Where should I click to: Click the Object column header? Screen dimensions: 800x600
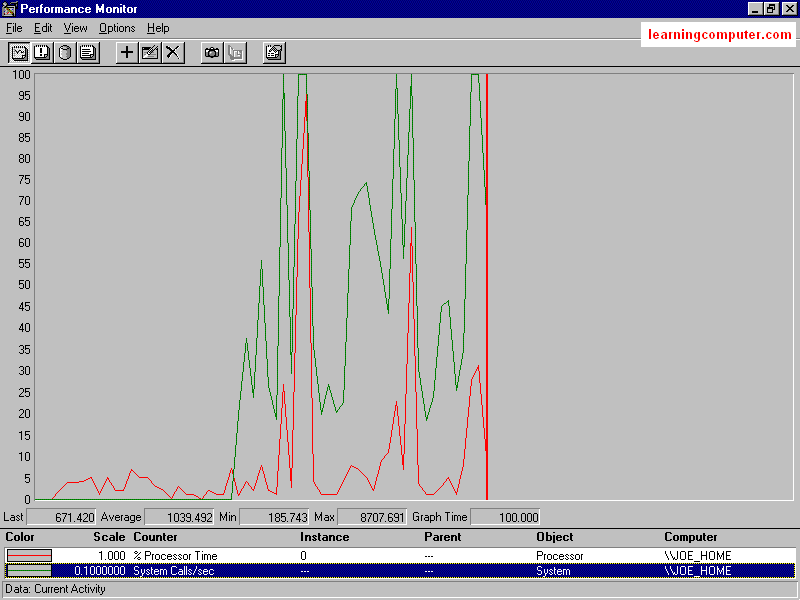pos(555,537)
